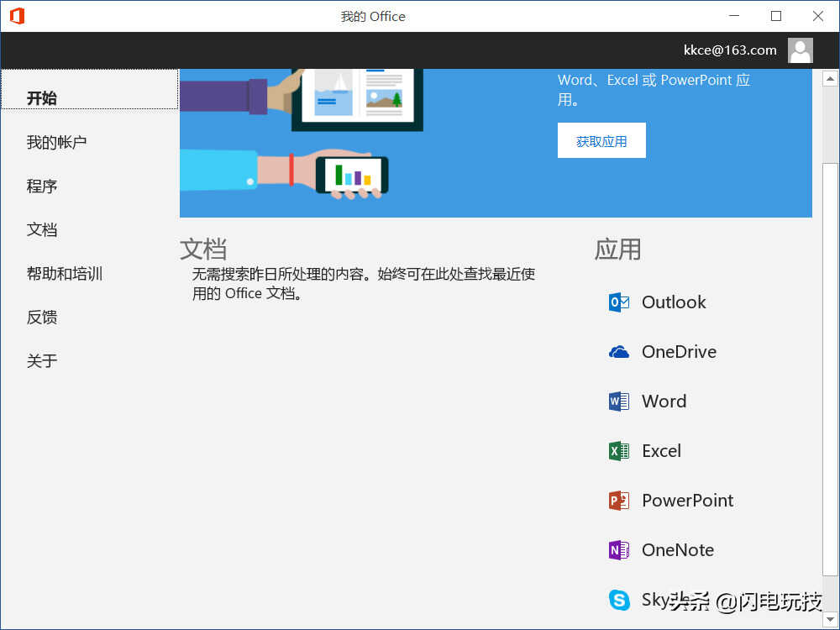Click the scrollbar down arrow
The height and width of the screenshot is (630, 840).
pos(831,620)
